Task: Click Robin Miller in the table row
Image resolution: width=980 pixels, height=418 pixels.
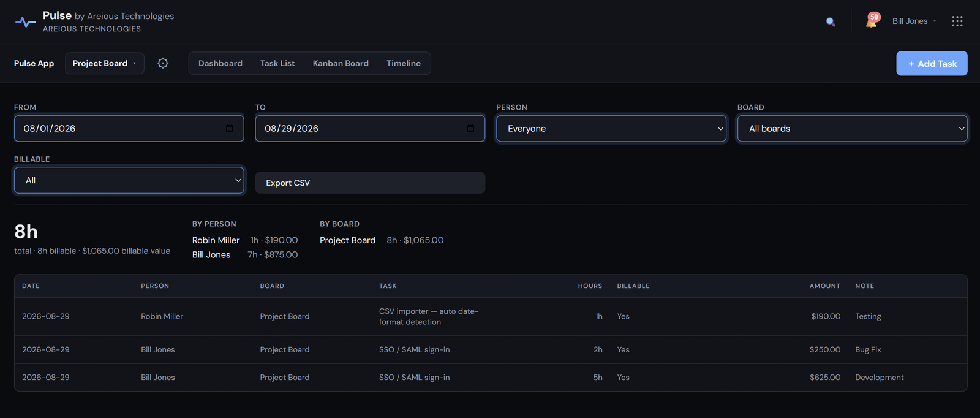Action: [162, 316]
